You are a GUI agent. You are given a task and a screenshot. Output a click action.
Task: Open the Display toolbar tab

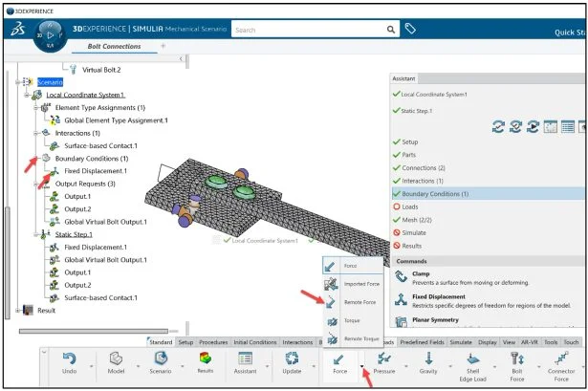(487, 342)
